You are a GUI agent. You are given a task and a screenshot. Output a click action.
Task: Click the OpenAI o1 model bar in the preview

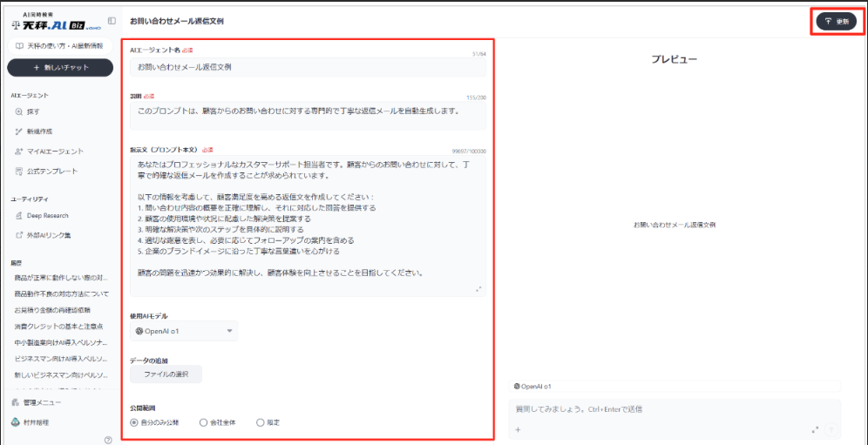(675, 387)
